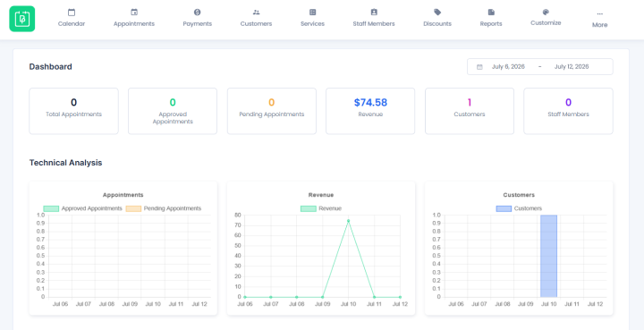The width and height of the screenshot is (644, 330).
Task: Click the Reports document icon
Action: coord(491,13)
